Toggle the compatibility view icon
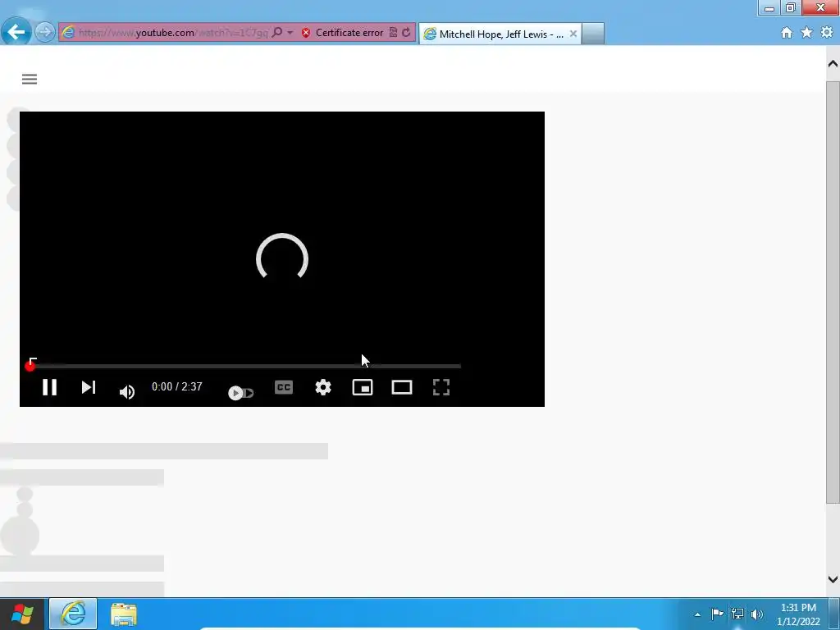The image size is (840, 630). [x=393, y=33]
